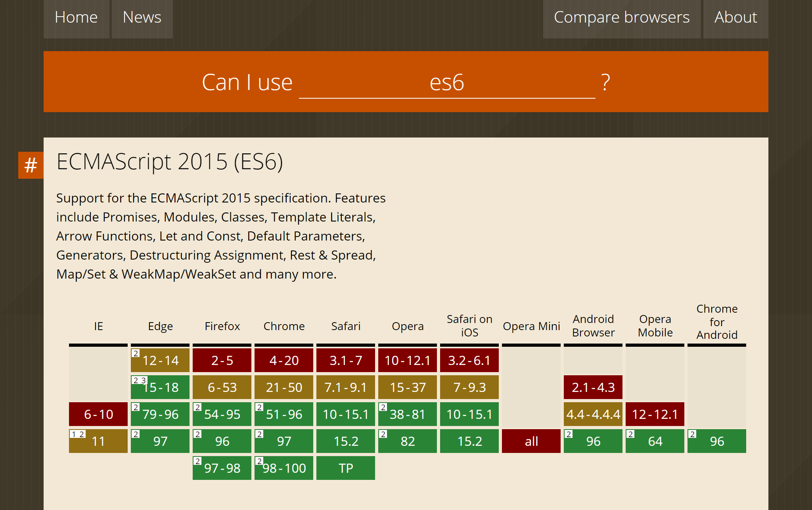This screenshot has height=510, width=812.
Task: Click Opera 10-12.1 support cell
Action: pos(408,360)
